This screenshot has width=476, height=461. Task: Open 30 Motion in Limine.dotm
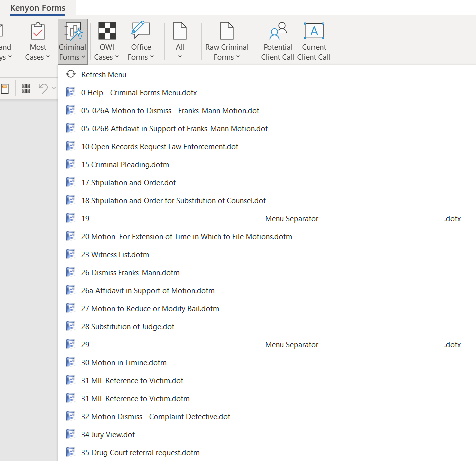point(267,363)
